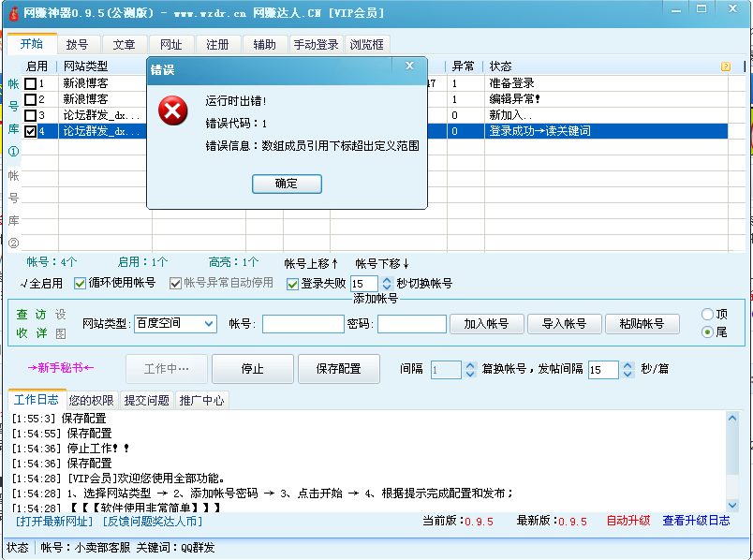Click the 图 icon in the left sidebar

click(x=62, y=334)
